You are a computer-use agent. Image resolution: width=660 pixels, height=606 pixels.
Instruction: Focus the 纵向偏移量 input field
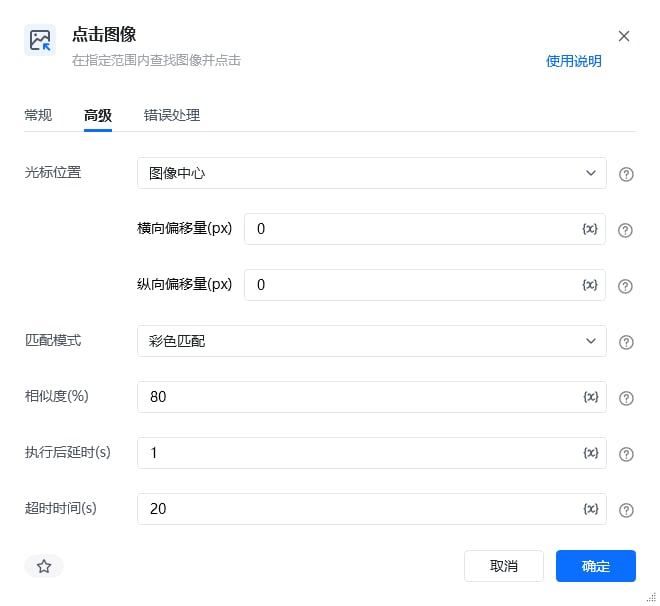click(x=425, y=285)
